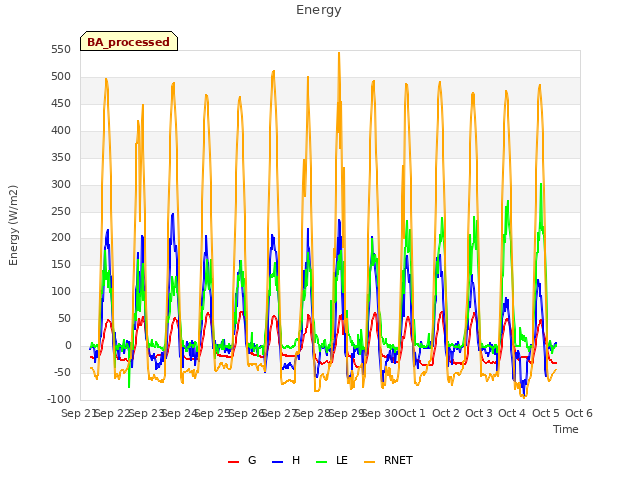This screenshot has height=480, width=640.
Task: Click the chart title Energy
Action: [319, 10]
